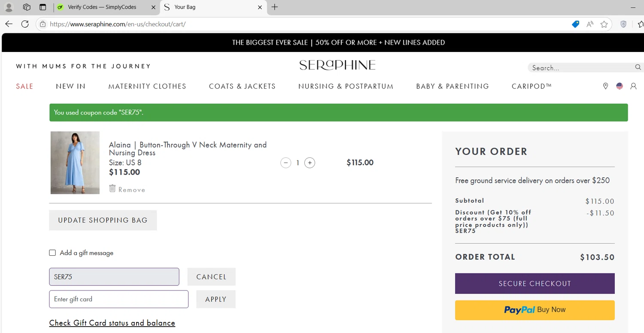This screenshot has height=333, width=644.
Task: Open Check Gift Card status and balance
Action: (112, 323)
